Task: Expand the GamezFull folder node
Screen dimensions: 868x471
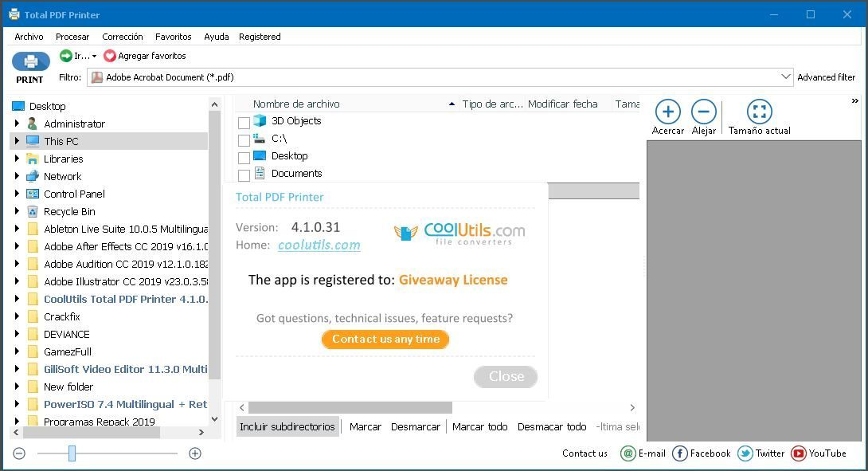Action: pyautogui.click(x=17, y=351)
